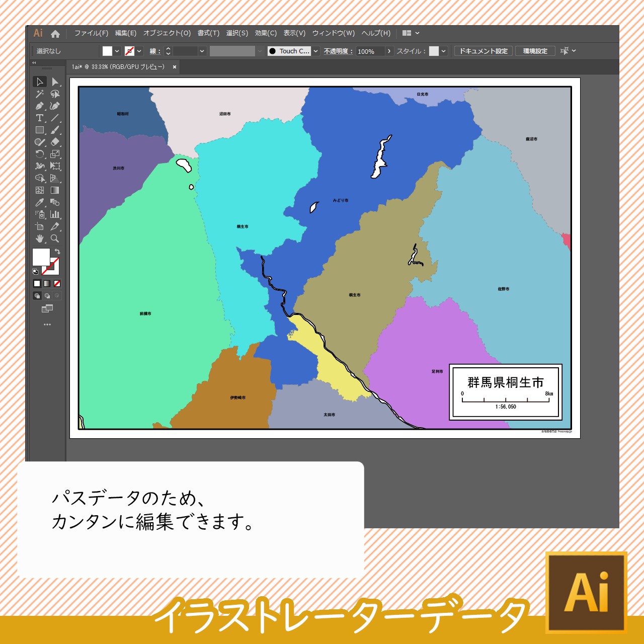Screen dimensions: 644x644
Task: Open the 書式(T) menu
Action: 208,33
